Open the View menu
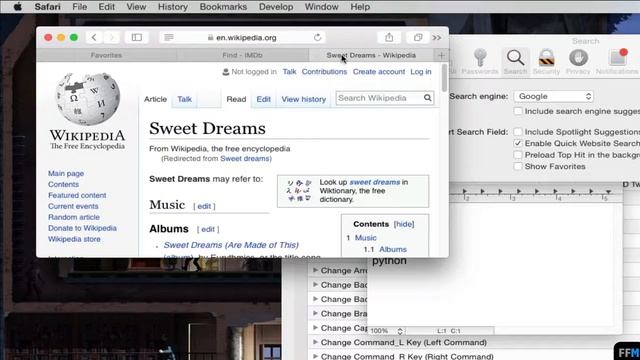Image resolution: width=640 pixels, height=360 pixels. click(136, 7)
